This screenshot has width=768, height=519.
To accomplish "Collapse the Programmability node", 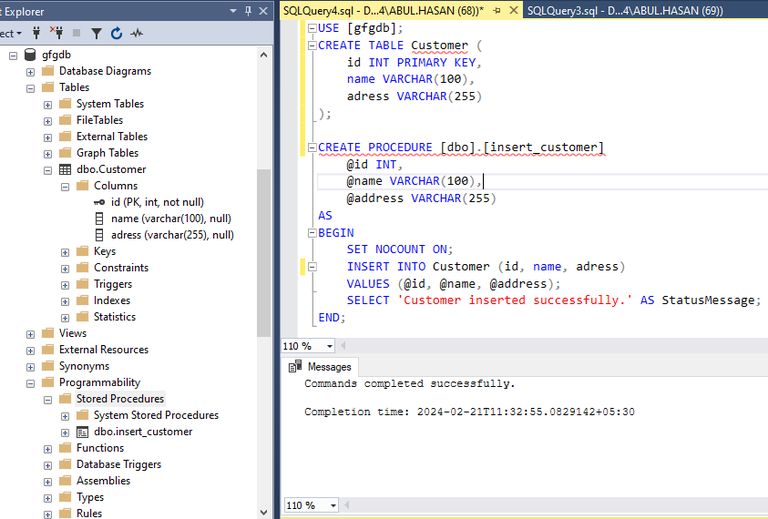I will pos(30,383).
